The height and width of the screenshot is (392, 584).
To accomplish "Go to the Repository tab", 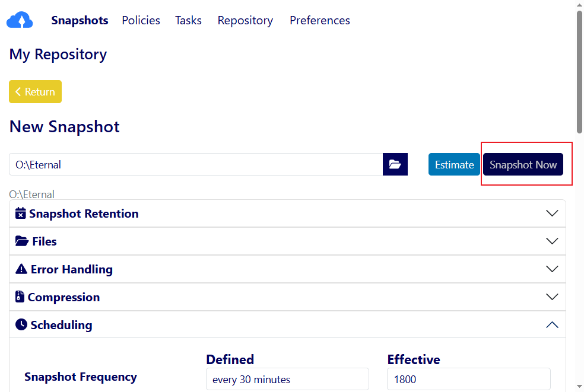I will (x=245, y=21).
